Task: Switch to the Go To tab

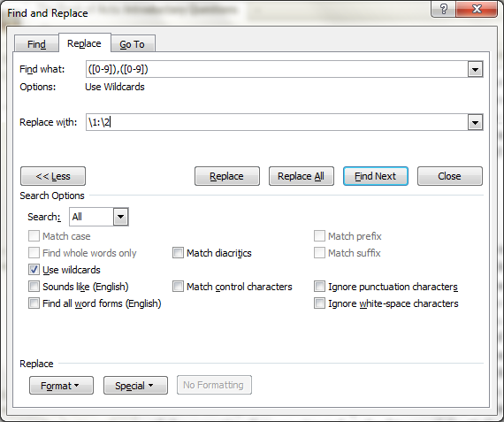Action: 132,44
